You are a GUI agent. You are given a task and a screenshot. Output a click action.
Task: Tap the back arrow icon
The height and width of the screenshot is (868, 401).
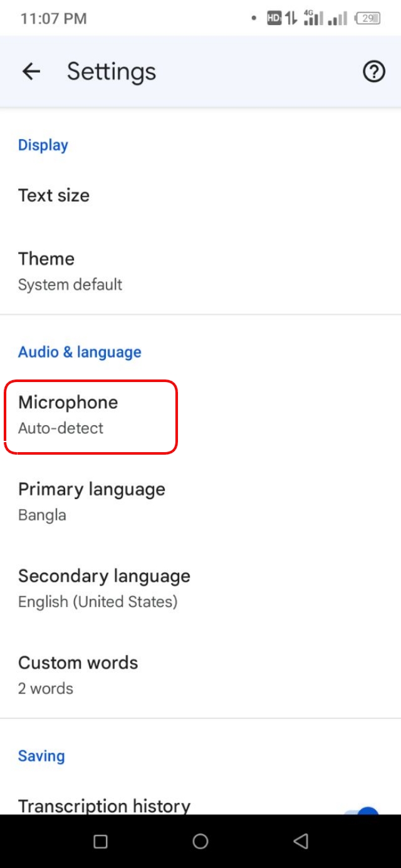31,71
